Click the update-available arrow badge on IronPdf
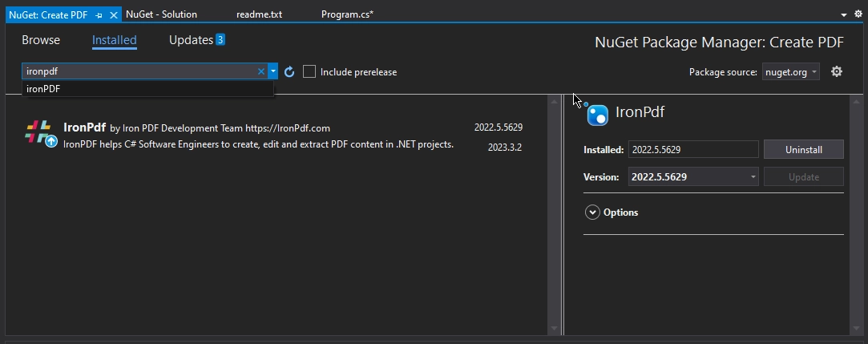 51,142
